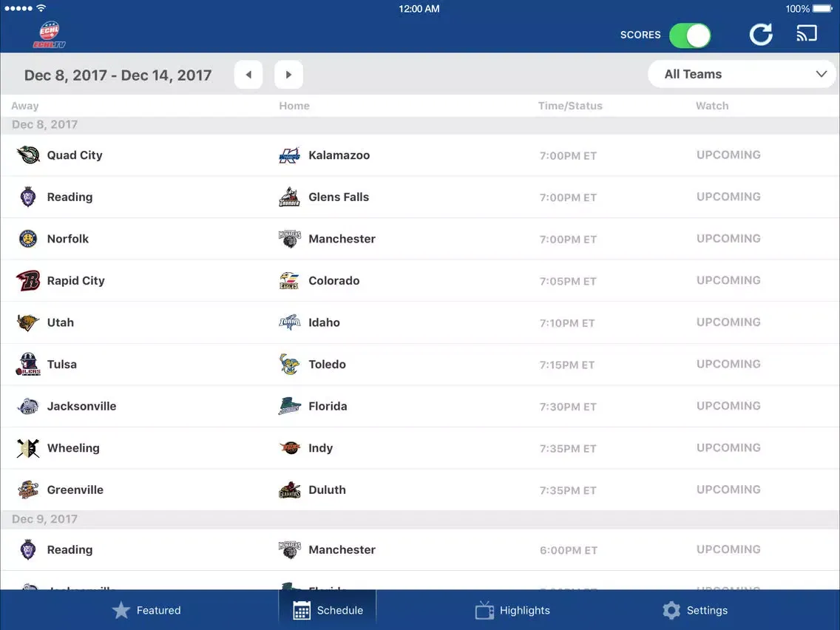
Task: Select the Kalamazoo team name
Action: (339, 155)
